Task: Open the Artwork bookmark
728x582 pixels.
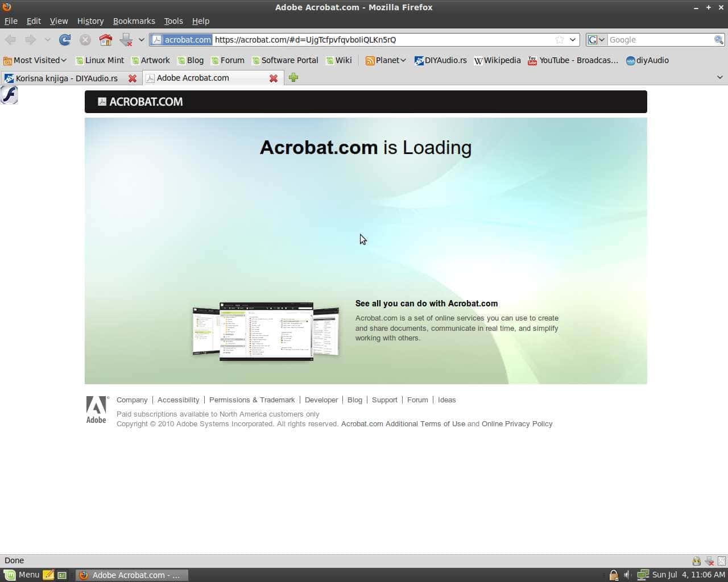Action: click(150, 60)
